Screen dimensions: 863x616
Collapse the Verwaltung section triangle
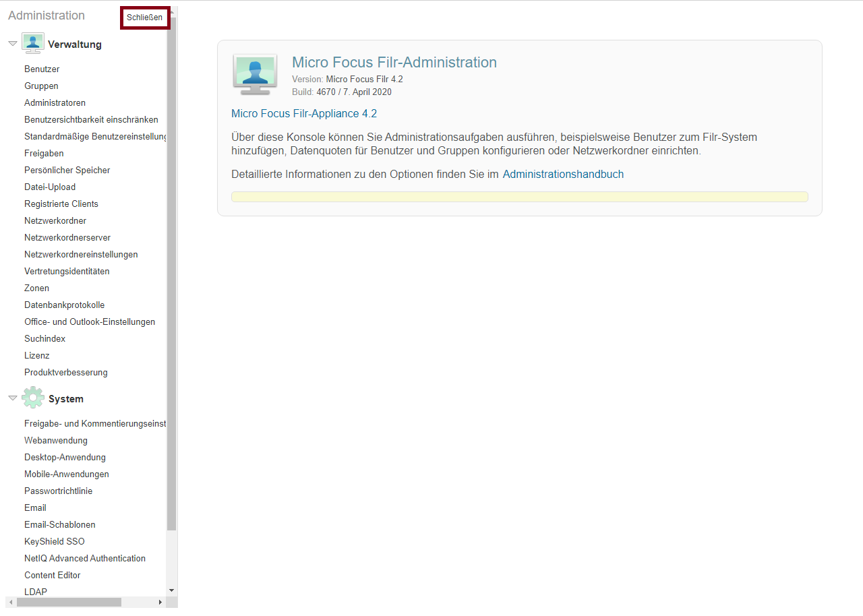(x=12, y=44)
